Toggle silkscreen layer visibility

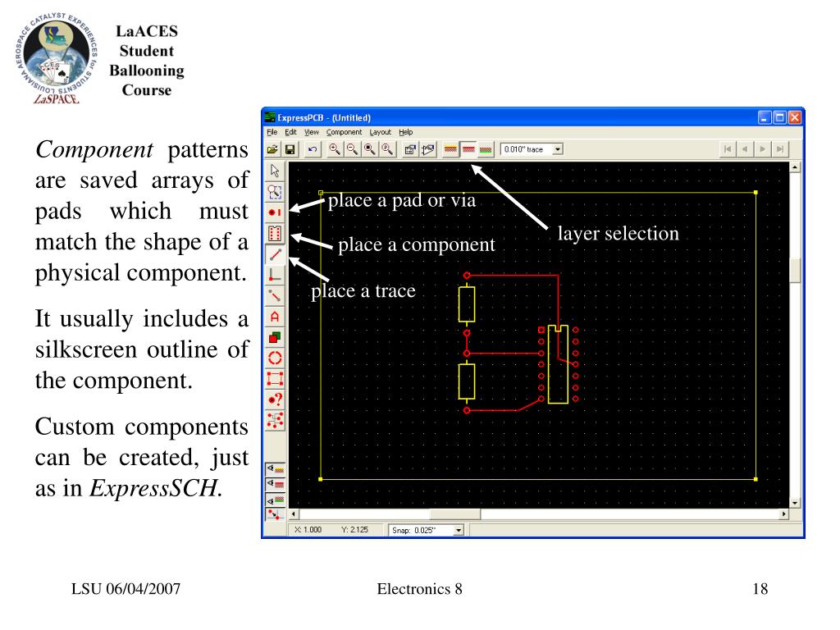pyautogui.click(x=276, y=469)
